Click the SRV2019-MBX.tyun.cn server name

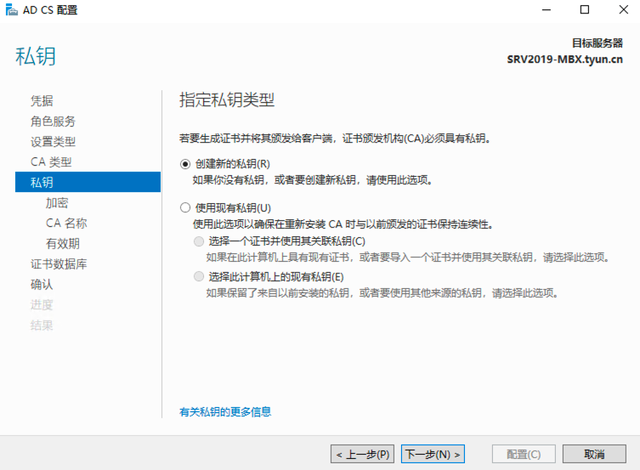coord(565,60)
